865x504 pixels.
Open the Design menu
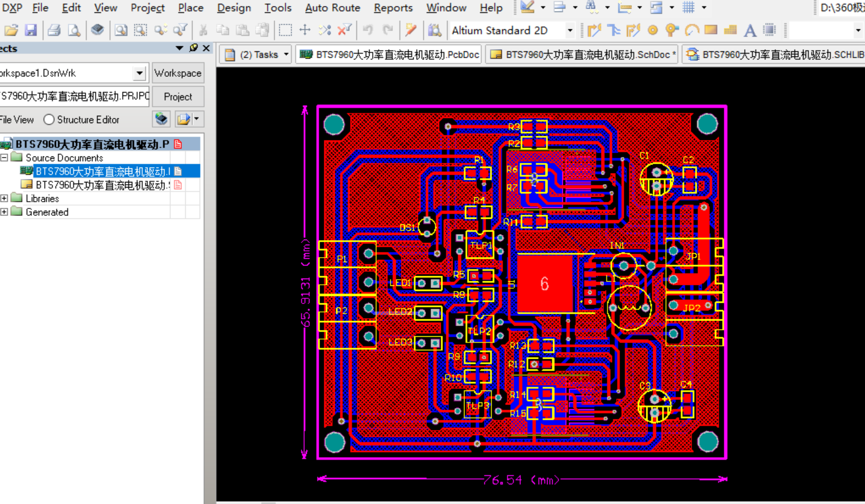(x=234, y=7)
